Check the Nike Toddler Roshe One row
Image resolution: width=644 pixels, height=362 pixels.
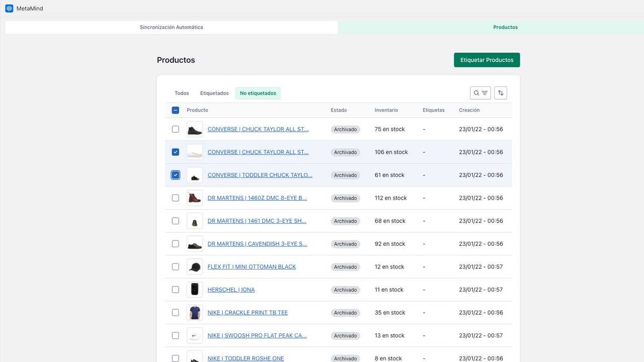point(176,358)
